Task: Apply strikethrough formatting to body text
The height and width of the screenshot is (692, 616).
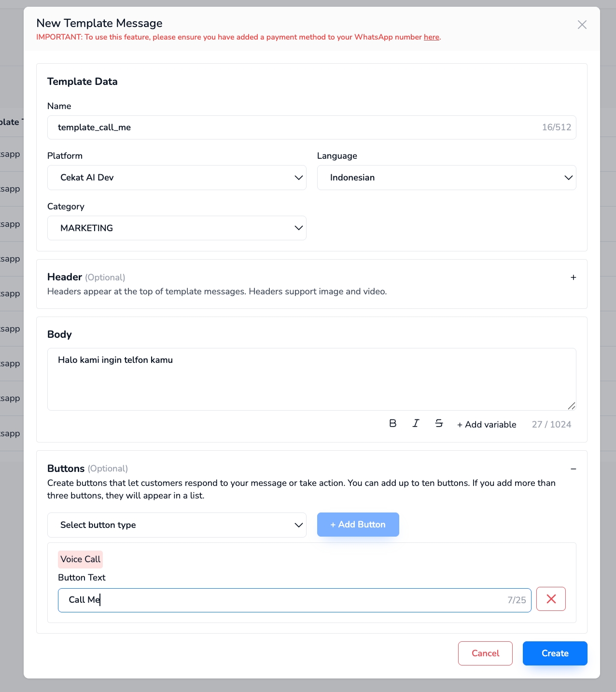Action: 439,423
